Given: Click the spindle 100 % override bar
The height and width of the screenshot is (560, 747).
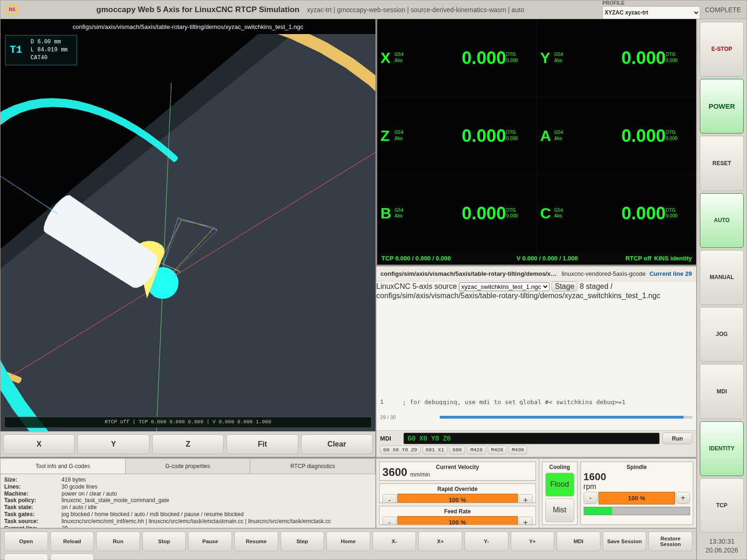Looking at the screenshot, I should pyautogui.click(x=636, y=498).
